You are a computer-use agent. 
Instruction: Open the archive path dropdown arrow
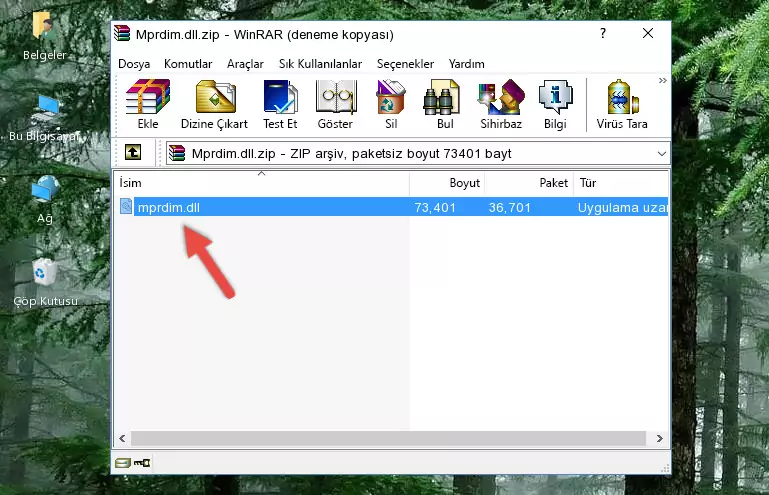[662, 154]
